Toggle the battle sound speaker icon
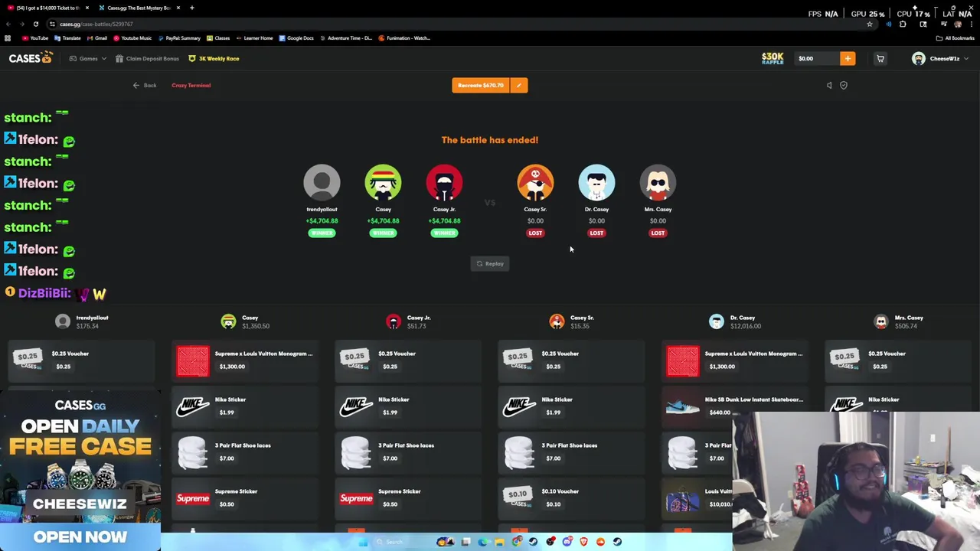 (829, 85)
